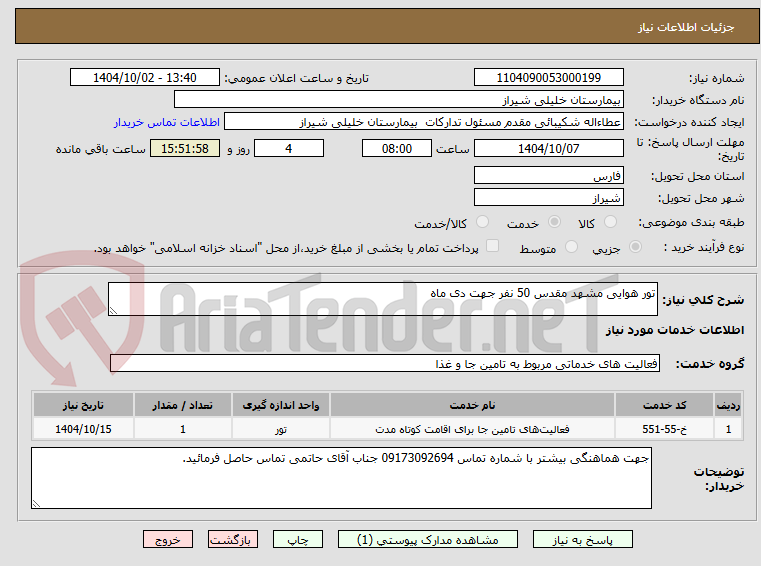
Task: Click the province field فارس
Action: [x=548, y=175]
